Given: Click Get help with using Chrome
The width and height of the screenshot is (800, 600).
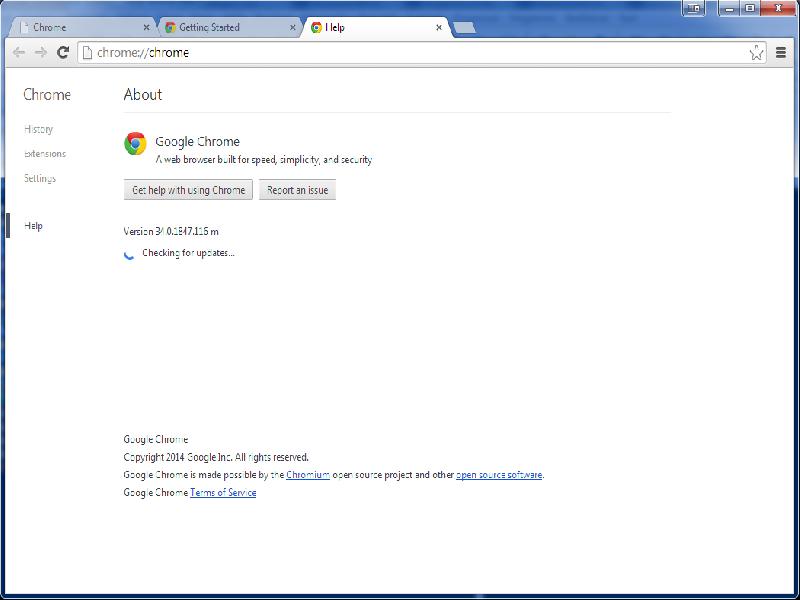Looking at the screenshot, I should 188,190.
